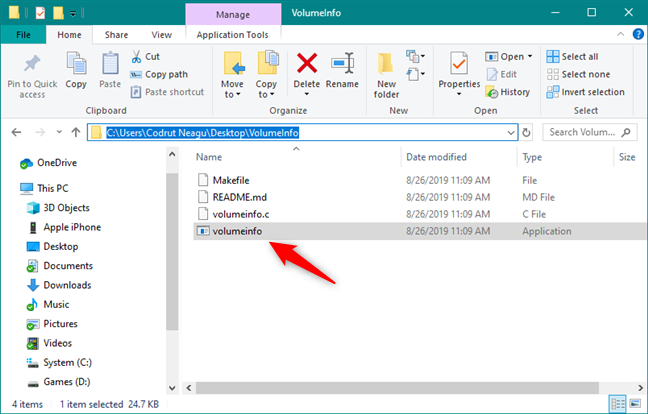Switch to details view in status bar
Image resolution: width=648 pixels, height=414 pixels.
[618, 404]
